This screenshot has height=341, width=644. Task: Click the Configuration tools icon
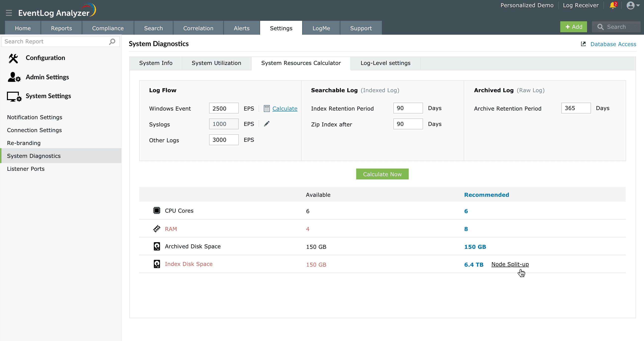[x=13, y=58]
